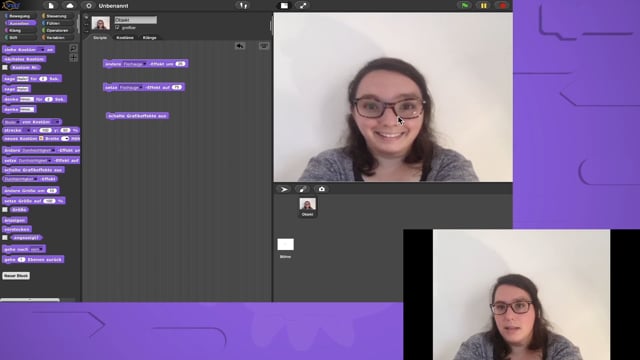640x360 pixels.
Task: Click schalte Grafikeffekte aus in script area
Action: 137,116
